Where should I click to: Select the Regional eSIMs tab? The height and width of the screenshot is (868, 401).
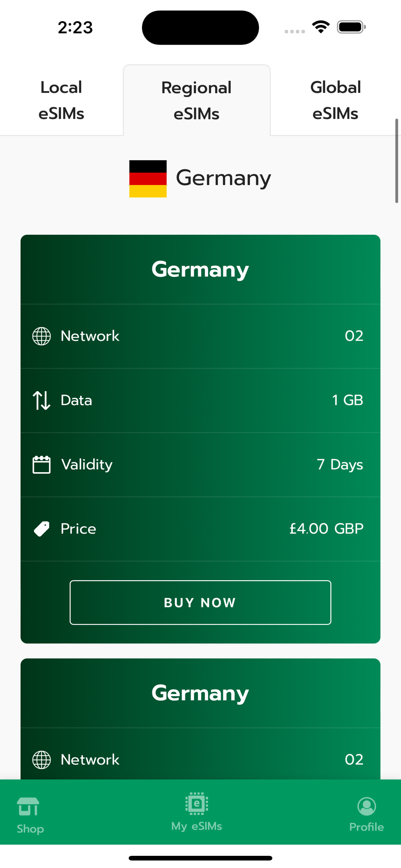pyautogui.click(x=197, y=100)
